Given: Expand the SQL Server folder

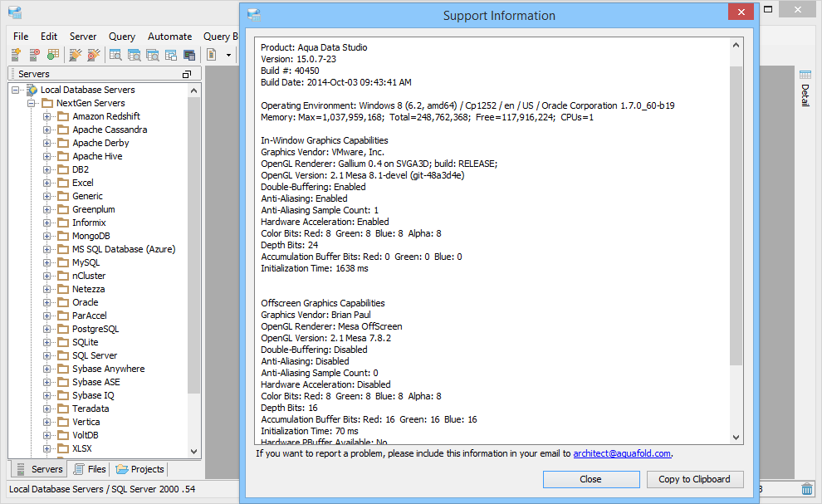Looking at the screenshot, I should (46, 355).
